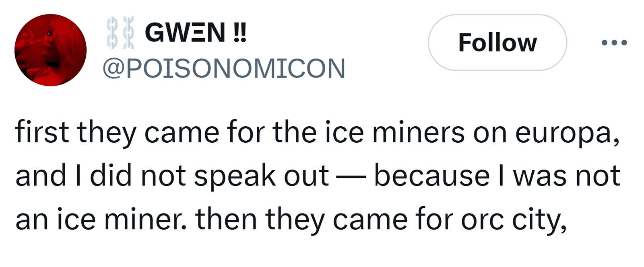This screenshot has height=267, width=644.
Task: Open the three-dot more options menu
Action: [x=614, y=42]
